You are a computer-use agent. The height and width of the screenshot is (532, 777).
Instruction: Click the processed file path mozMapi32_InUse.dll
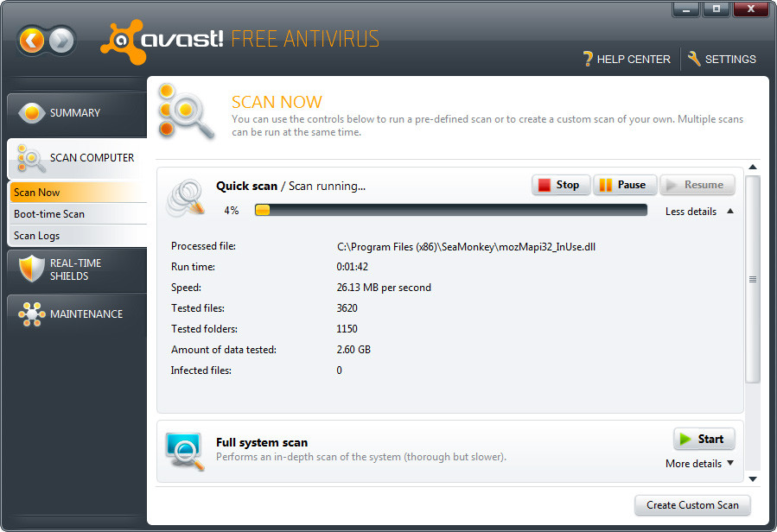pos(467,247)
